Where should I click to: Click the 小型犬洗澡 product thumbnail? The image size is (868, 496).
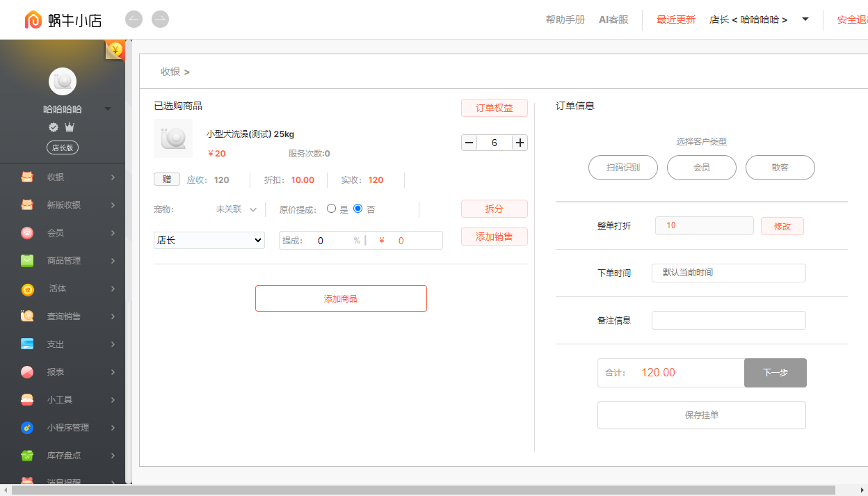(173, 138)
